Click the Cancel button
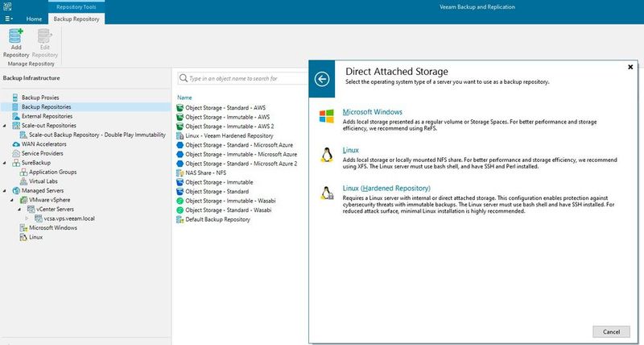The image size is (644, 345). point(611,332)
